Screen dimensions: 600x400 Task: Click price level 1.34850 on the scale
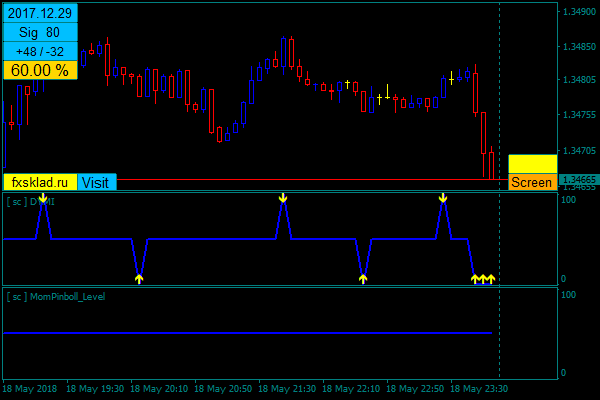pyautogui.click(x=579, y=47)
